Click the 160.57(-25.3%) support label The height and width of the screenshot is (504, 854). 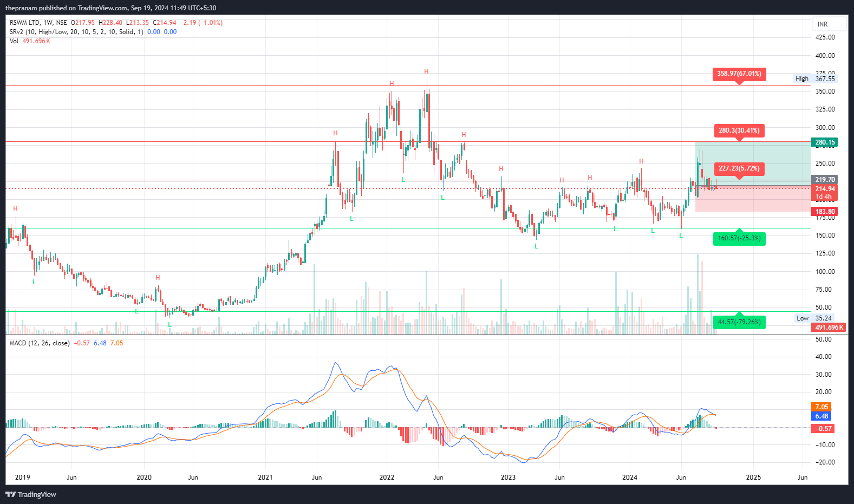tap(739, 238)
